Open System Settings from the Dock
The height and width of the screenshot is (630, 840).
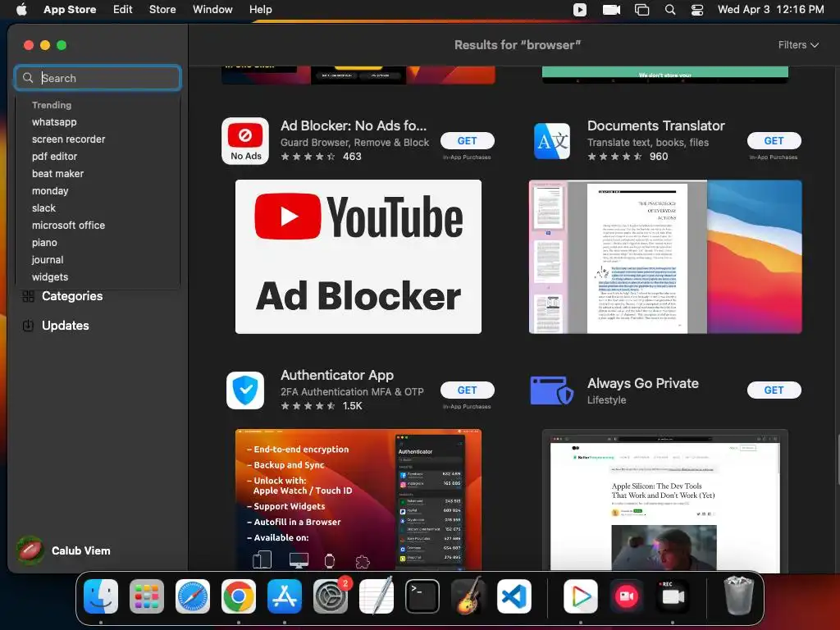[x=331, y=596]
